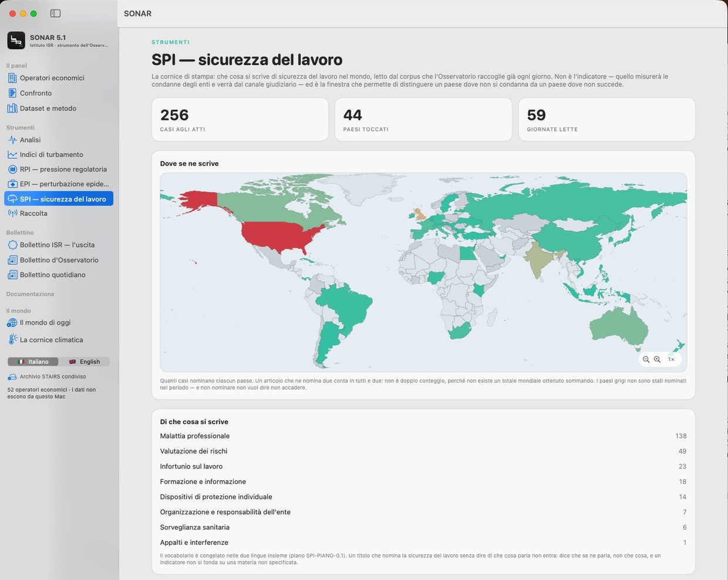This screenshot has width=728, height=580.
Task: Select the Organizzazione e responsabilità dell'ente row
Action: pos(423,512)
